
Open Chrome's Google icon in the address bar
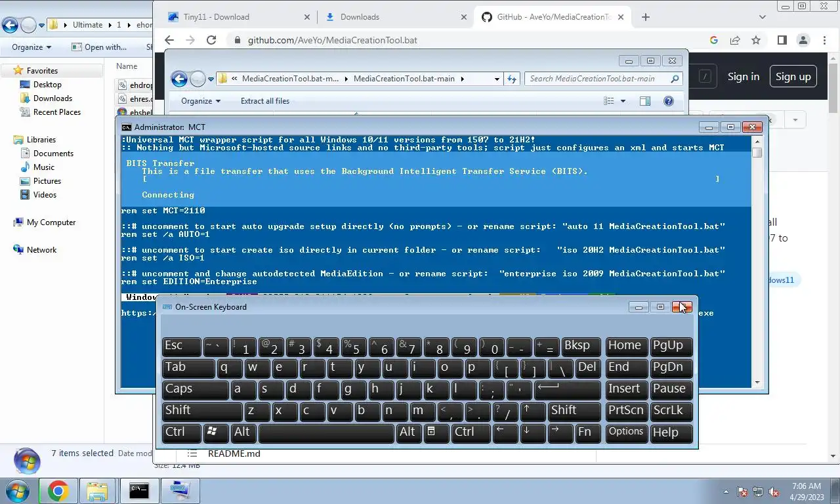coord(714,40)
